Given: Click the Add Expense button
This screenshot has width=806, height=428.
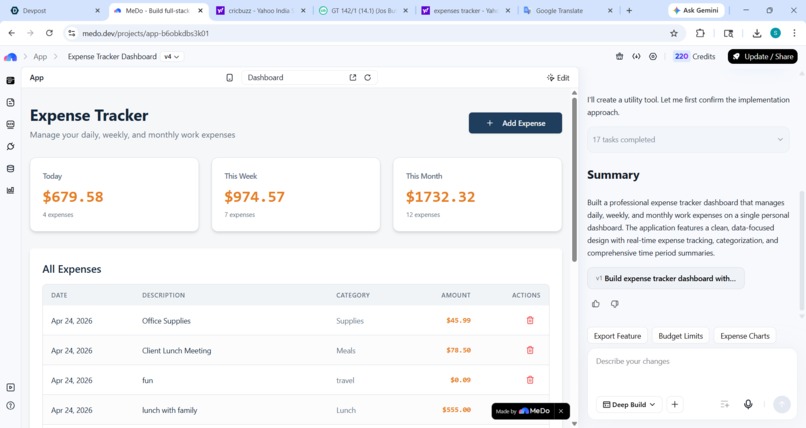Looking at the screenshot, I should pos(515,123).
